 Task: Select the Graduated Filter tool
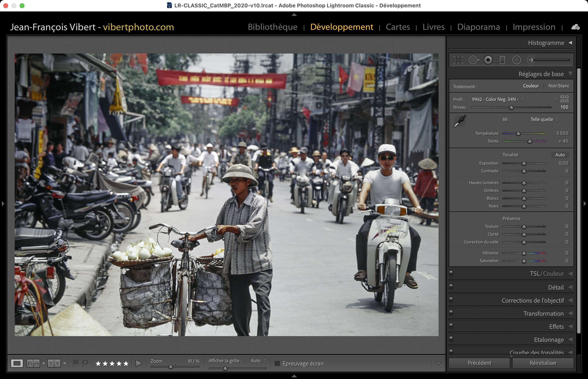click(x=502, y=60)
